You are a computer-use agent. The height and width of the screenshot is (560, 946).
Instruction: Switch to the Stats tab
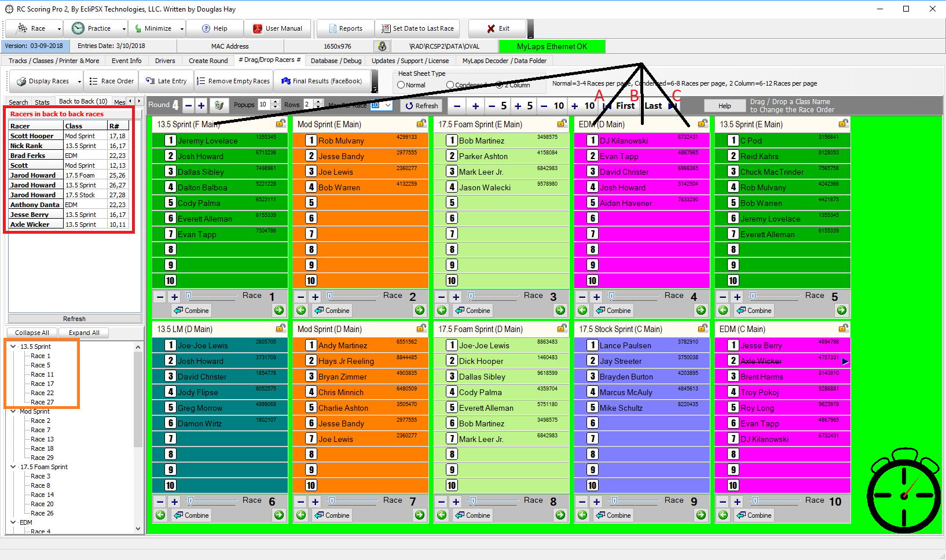click(x=42, y=102)
